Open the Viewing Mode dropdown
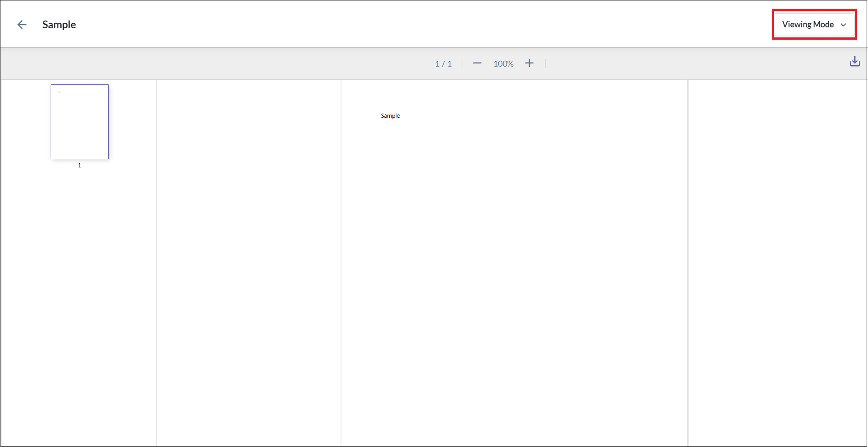This screenshot has height=447, width=868. coord(814,24)
